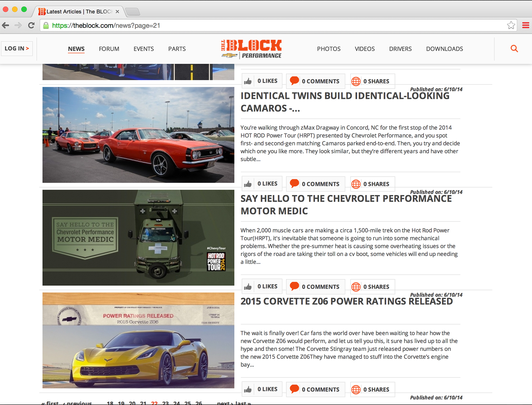
Task: Open the PHOTOS navigation item
Action: (329, 49)
